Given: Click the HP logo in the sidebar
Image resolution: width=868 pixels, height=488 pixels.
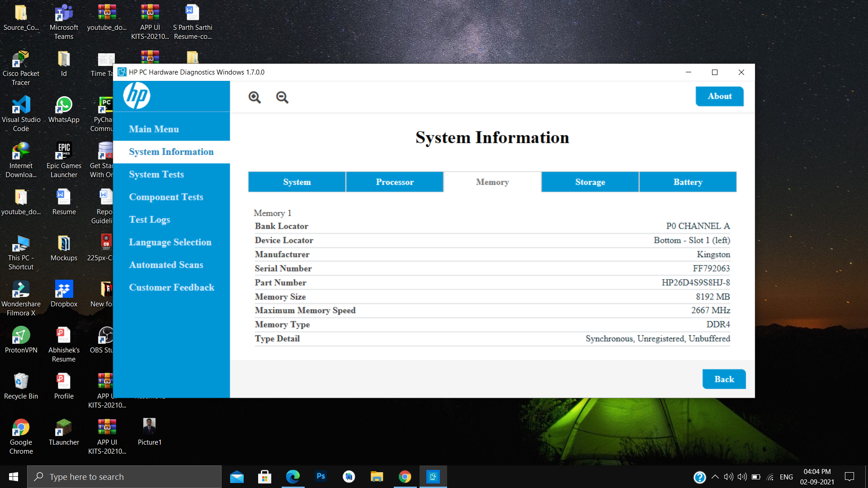Looking at the screenshot, I should click(138, 95).
